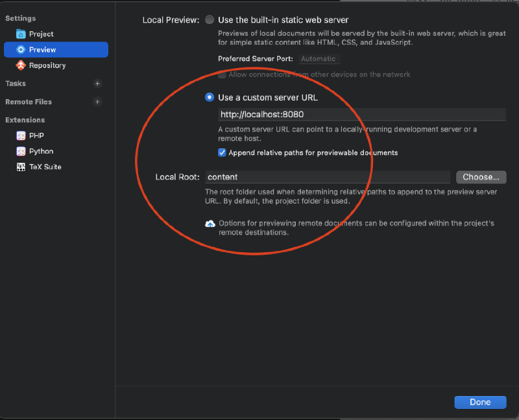Viewport: 519px width, 420px height.
Task: Click the orange Repository git icon
Action: [x=21, y=65]
